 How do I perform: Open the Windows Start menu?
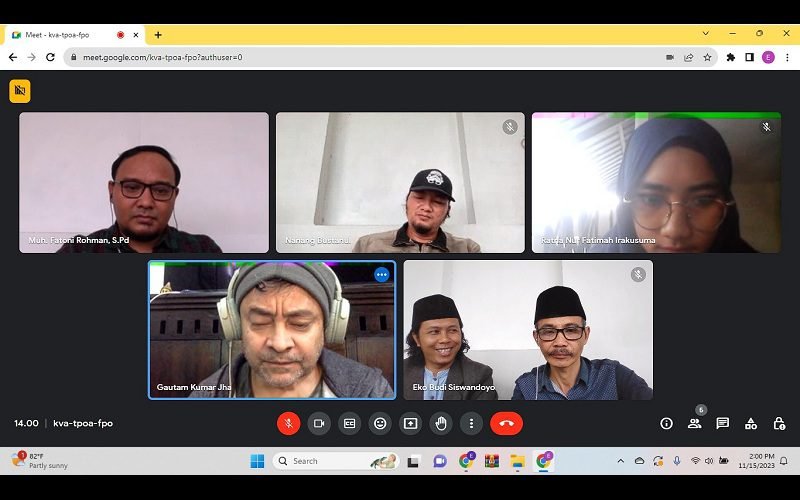[x=257, y=461]
